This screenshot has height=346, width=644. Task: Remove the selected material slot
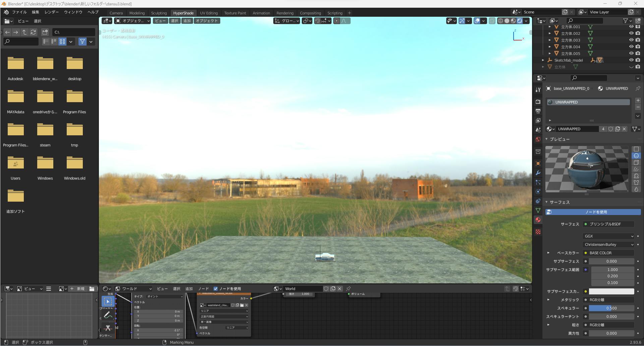638,107
